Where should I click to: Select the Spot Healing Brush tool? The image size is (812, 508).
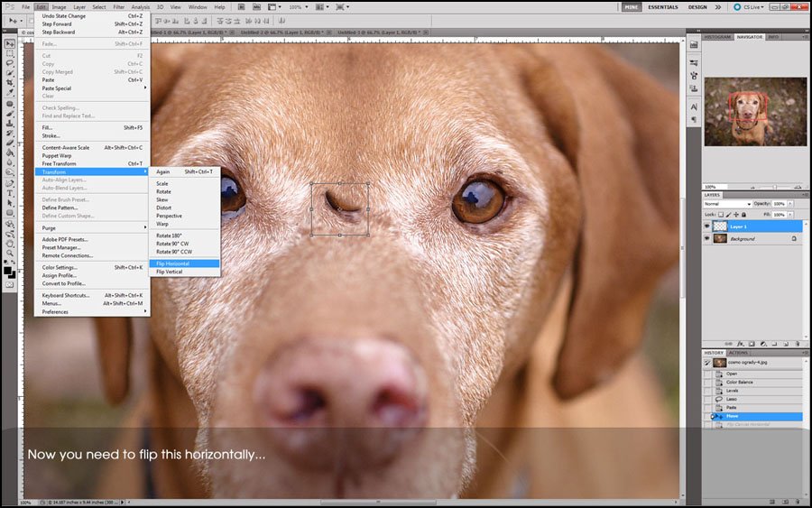10,104
